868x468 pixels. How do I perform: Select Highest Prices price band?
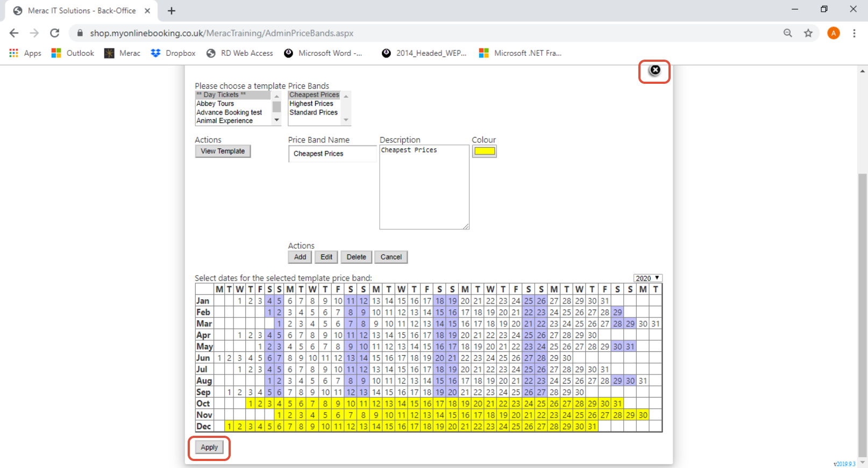[311, 104]
